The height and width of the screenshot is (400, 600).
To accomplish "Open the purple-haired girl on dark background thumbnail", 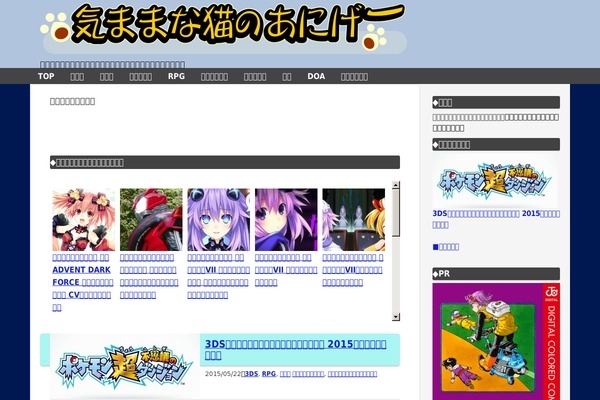I will click(x=286, y=219).
